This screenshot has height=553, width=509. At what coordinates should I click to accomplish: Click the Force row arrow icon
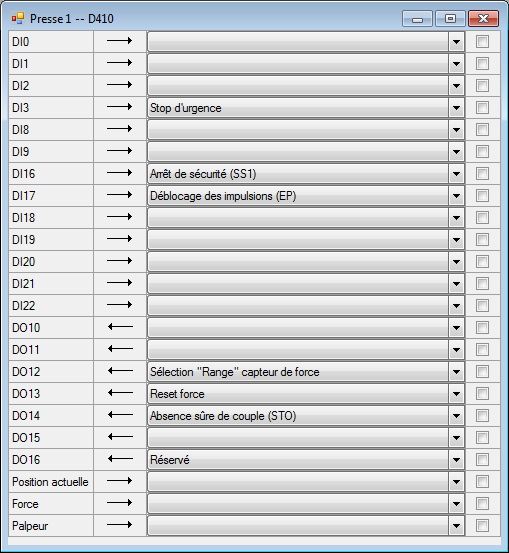coord(120,503)
